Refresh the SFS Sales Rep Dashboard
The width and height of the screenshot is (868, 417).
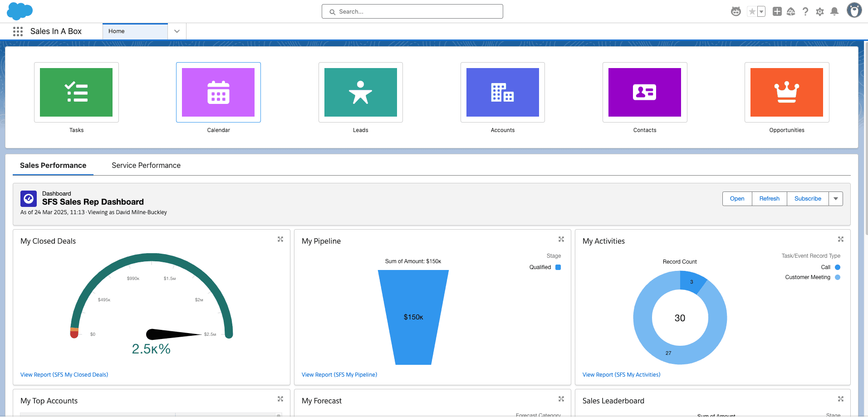(x=770, y=199)
